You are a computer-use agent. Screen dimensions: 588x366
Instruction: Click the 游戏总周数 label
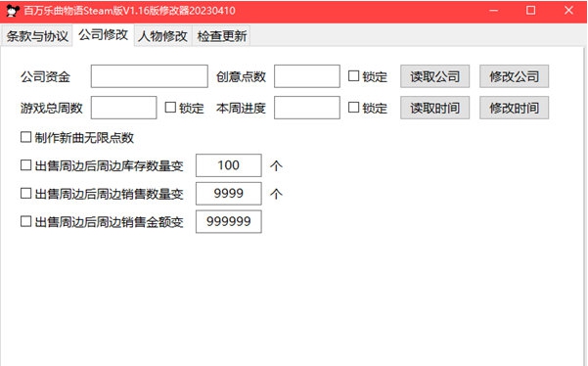click(52, 109)
